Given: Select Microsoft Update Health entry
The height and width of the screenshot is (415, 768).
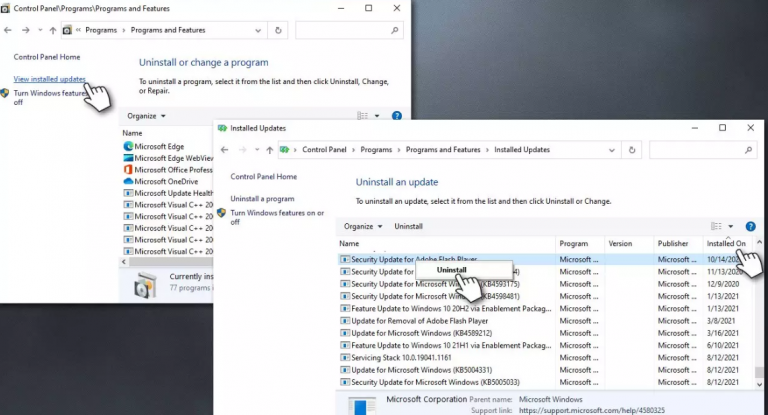Looking at the screenshot, I should click(168, 193).
